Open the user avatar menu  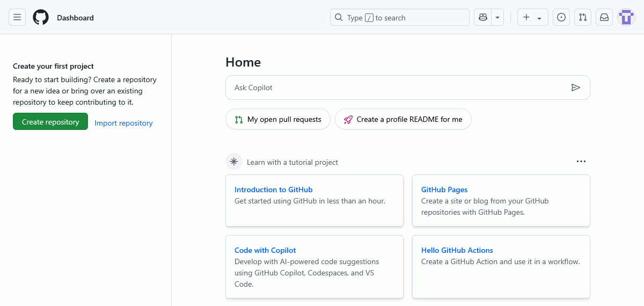pyautogui.click(x=626, y=17)
